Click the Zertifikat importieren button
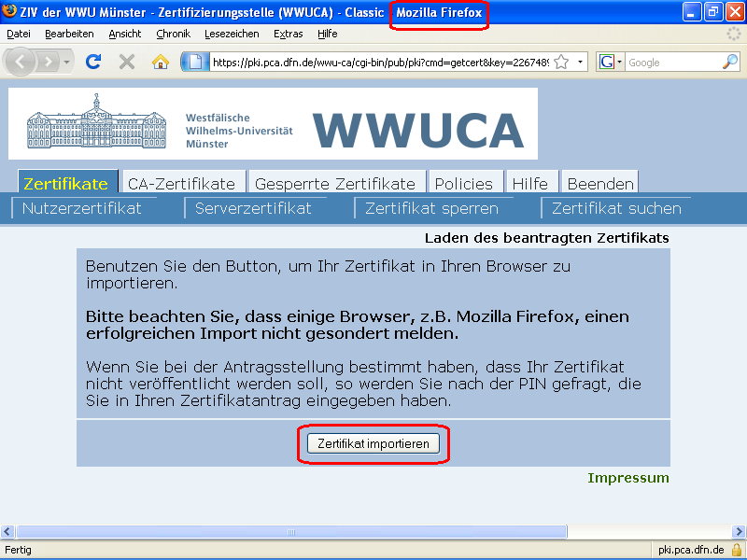This screenshot has width=747, height=560. [373, 443]
